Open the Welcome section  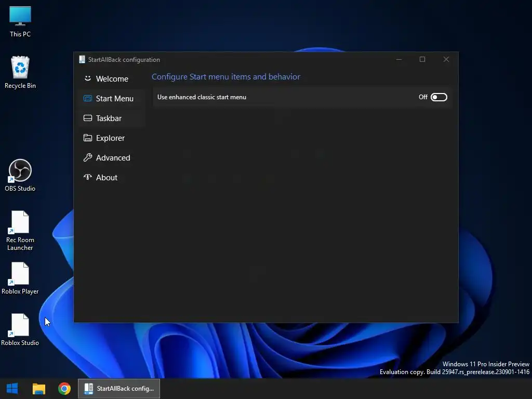pyautogui.click(x=112, y=79)
